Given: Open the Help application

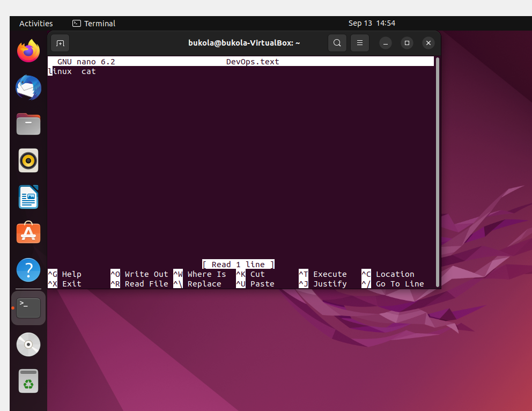Looking at the screenshot, I should pos(28,270).
